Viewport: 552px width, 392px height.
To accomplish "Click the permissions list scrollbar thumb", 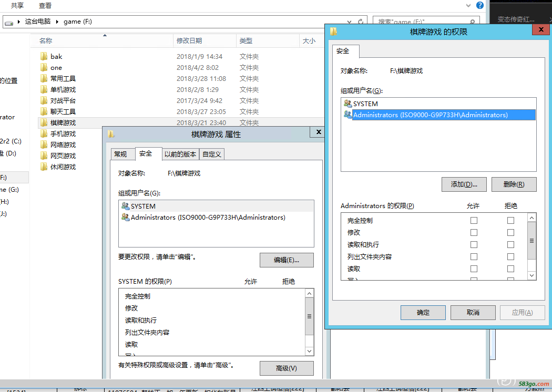I will point(531,241).
